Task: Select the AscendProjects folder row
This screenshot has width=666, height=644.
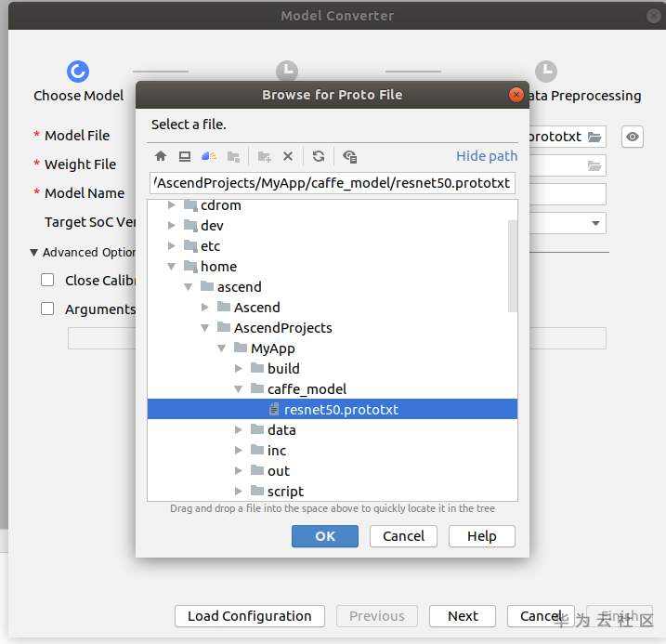Action: [333, 327]
